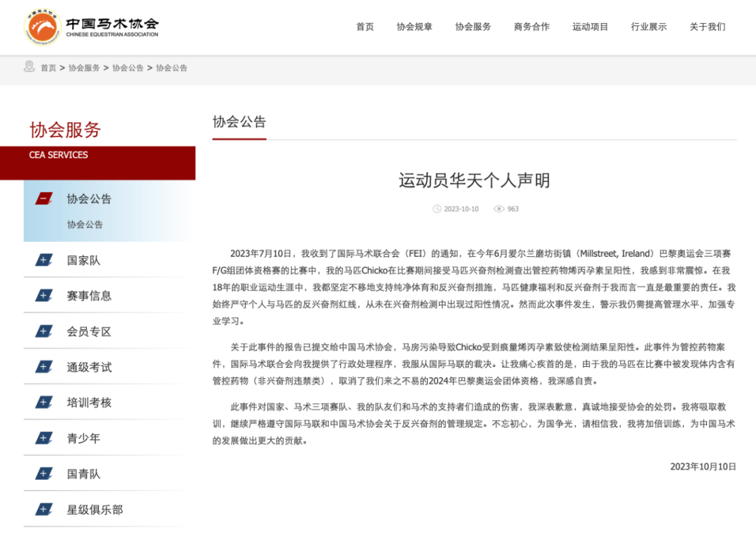Select 培训考核 sidebar label
The image size is (756, 533).
pyautogui.click(x=89, y=403)
